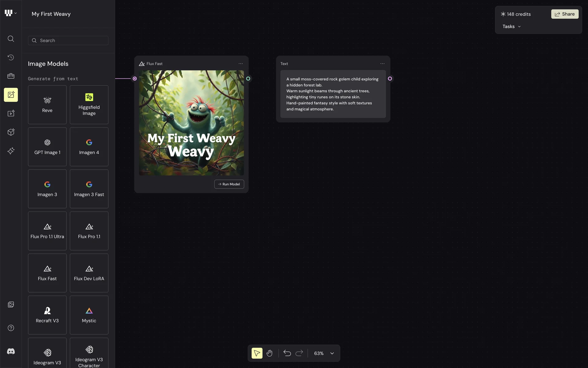Click the Text node output connector
Image resolution: width=588 pixels, height=368 pixels.
(390, 79)
